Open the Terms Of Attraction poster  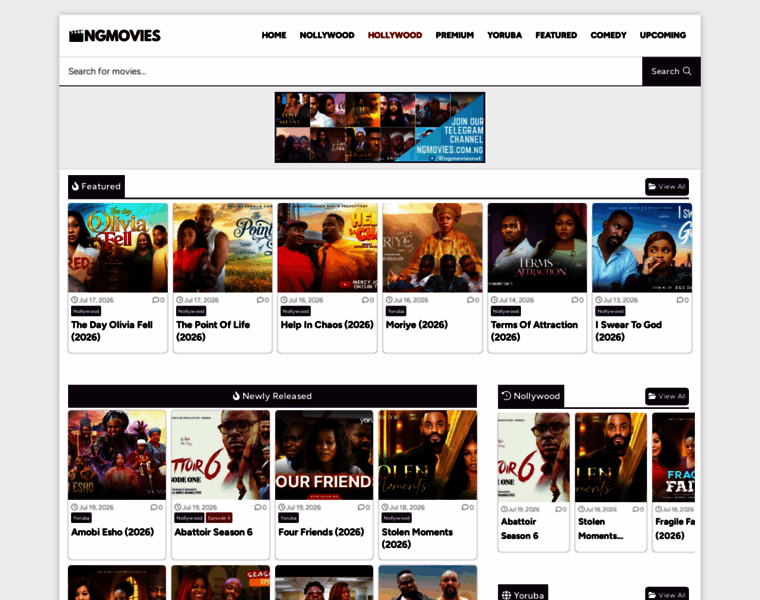(x=537, y=248)
